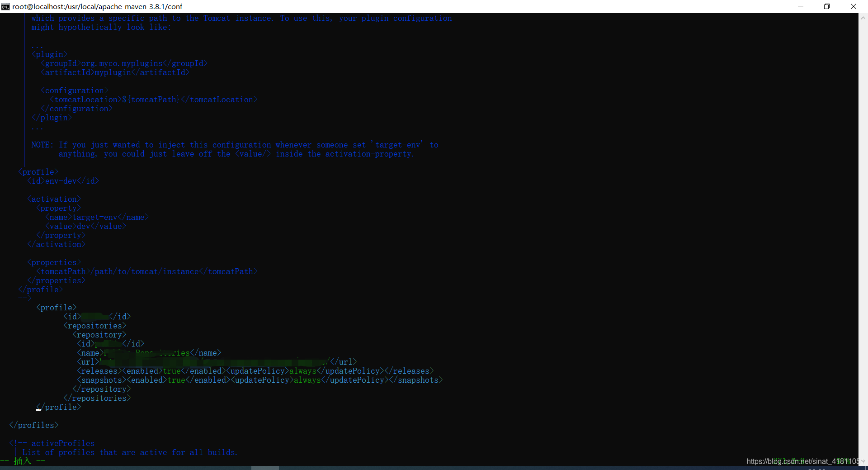Click the 'List of profiles that are active' line
This screenshot has width=868, height=470.
pyautogui.click(x=129, y=452)
